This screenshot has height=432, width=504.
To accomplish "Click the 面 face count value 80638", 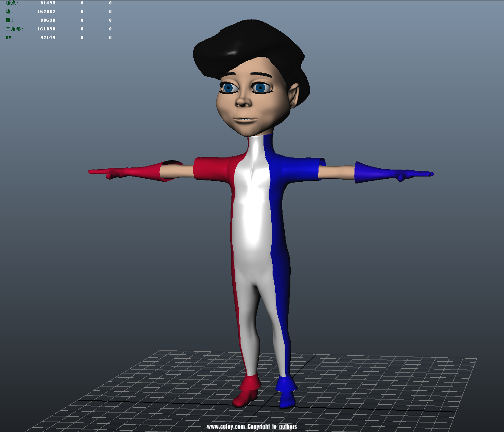I will click(49, 20).
